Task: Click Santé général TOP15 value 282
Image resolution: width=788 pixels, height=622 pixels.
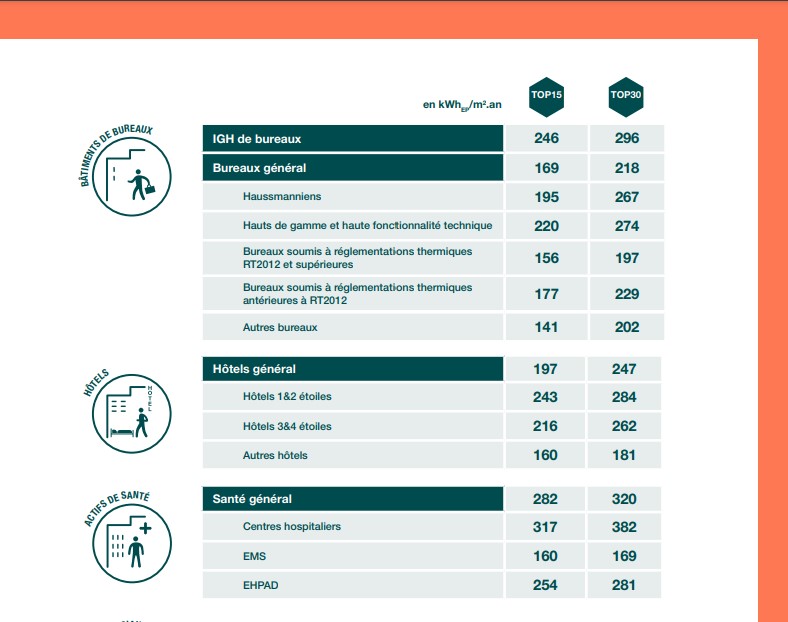Action: pos(545,499)
